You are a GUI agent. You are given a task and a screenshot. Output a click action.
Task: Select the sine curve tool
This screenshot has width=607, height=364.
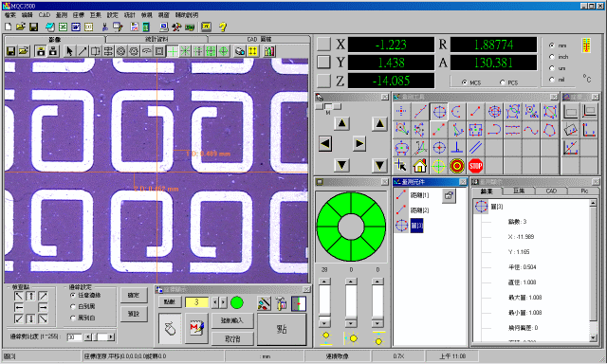[531, 130]
